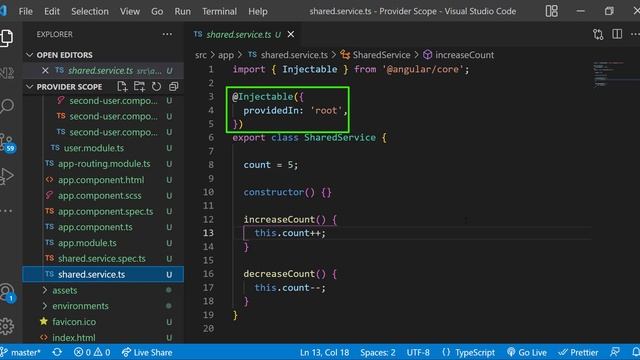640x360 pixels.
Task: Refresh the Explorer file tree
Action: coord(156,87)
